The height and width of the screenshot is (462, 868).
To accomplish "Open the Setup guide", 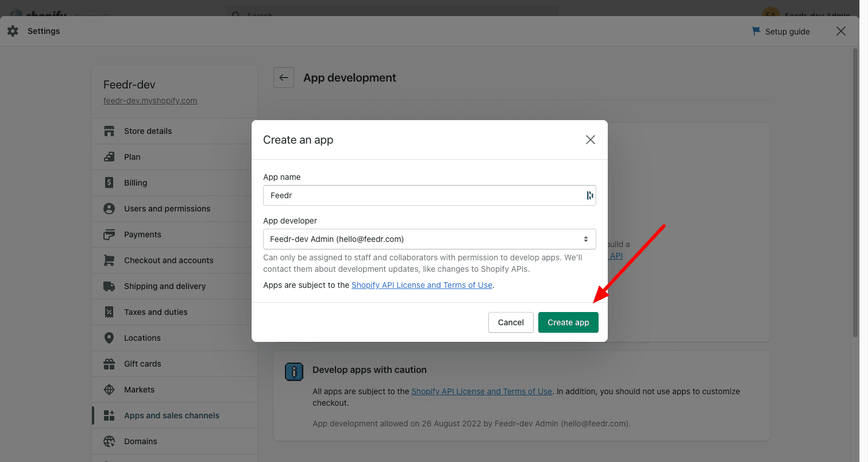I will click(781, 32).
